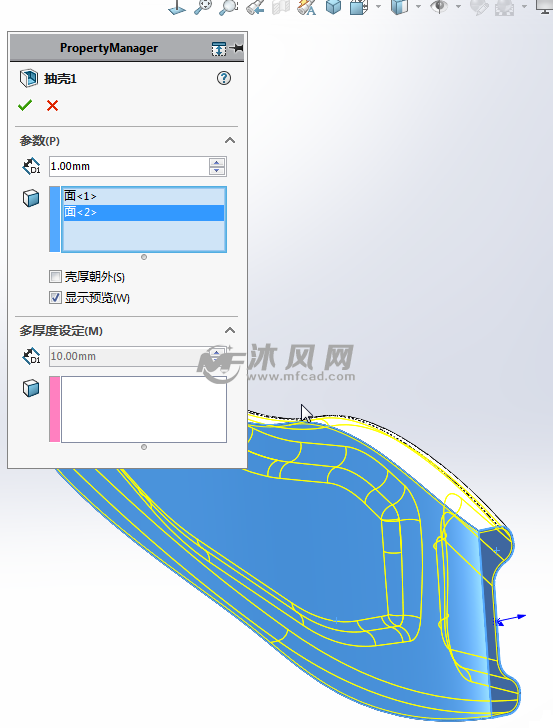Image resolution: width=553 pixels, height=728 pixels.
Task: Collapse the 多厚度设定(M) section
Action: tap(230, 330)
